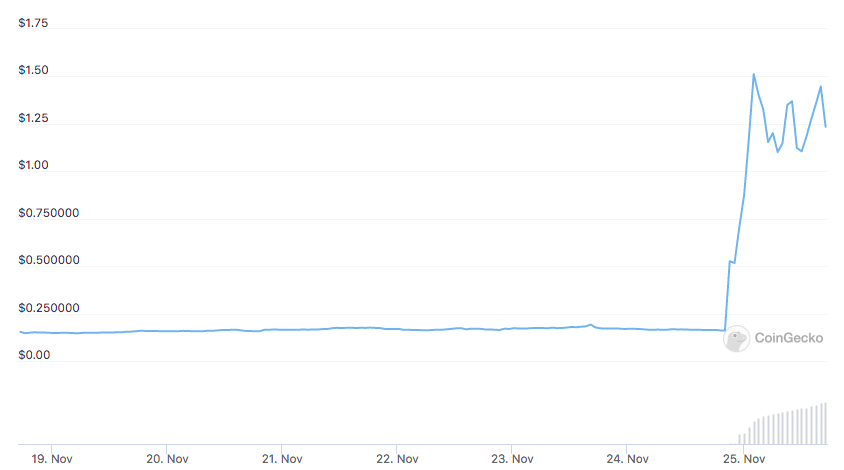Click the tallest volume bar at the far right
The width and height of the screenshot is (844, 470).
pos(825,424)
